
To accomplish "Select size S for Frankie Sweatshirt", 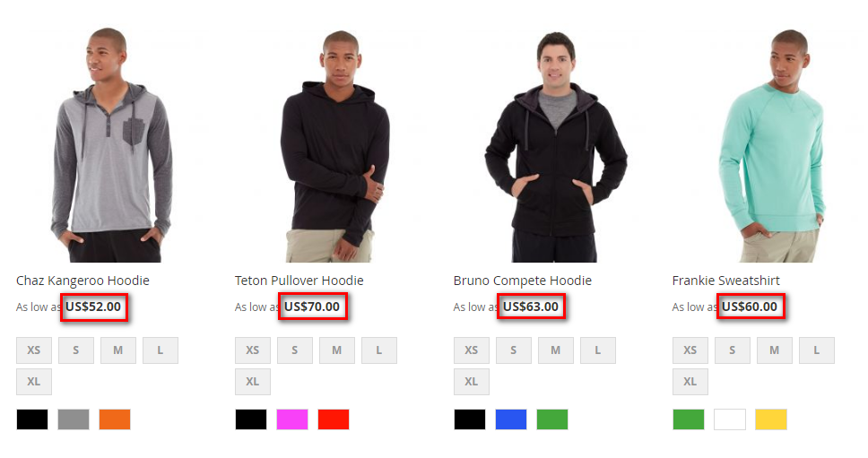I will [733, 350].
